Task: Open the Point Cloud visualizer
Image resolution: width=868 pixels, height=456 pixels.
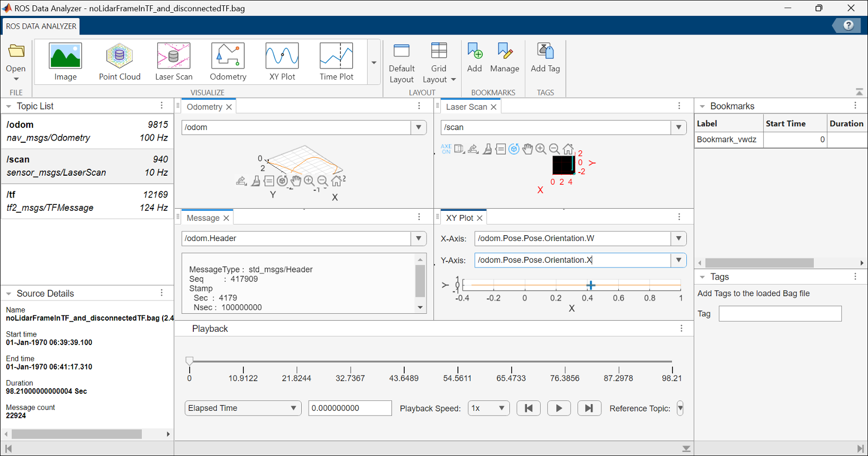Action: 120,62
